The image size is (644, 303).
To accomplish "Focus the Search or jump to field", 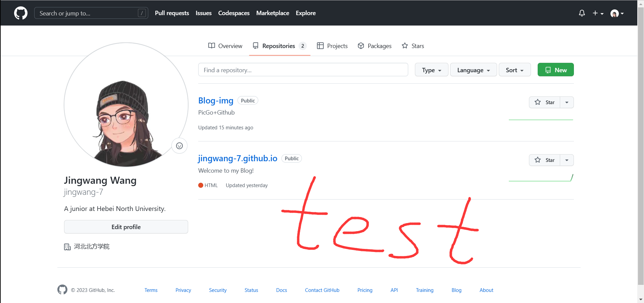I will tap(91, 13).
